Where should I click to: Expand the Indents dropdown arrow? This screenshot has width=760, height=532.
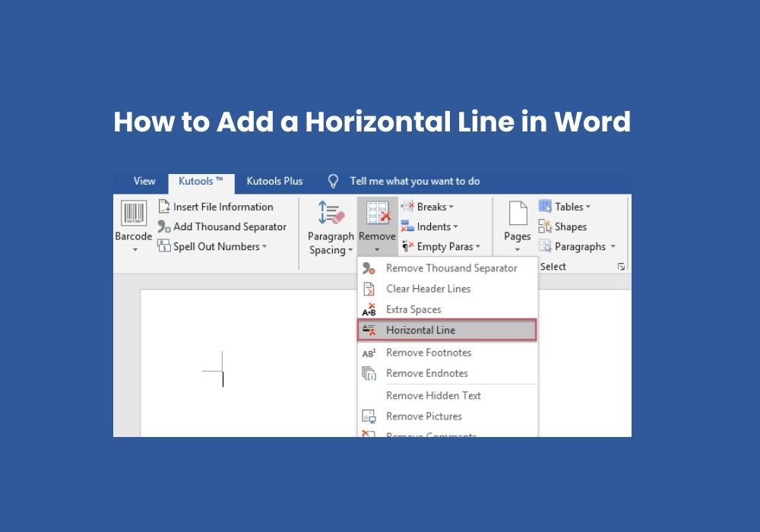click(455, 226)
